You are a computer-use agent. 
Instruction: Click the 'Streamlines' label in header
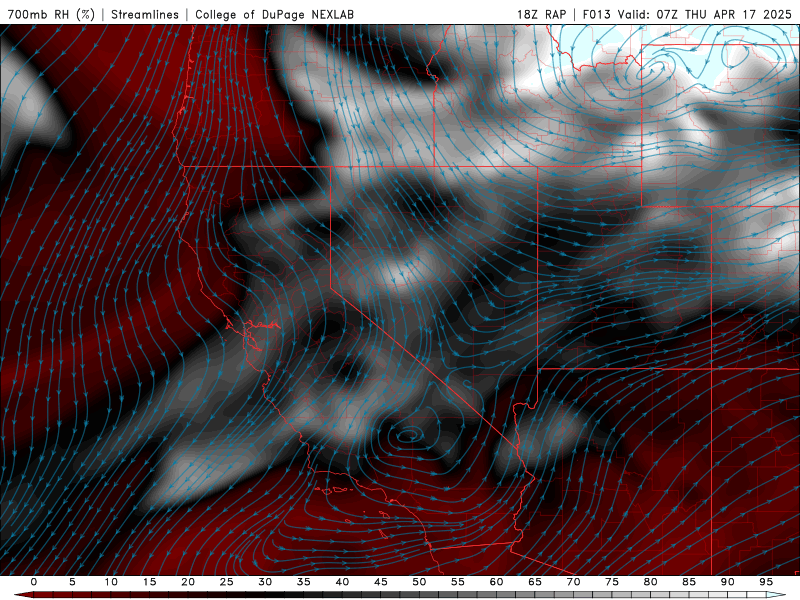145,14
